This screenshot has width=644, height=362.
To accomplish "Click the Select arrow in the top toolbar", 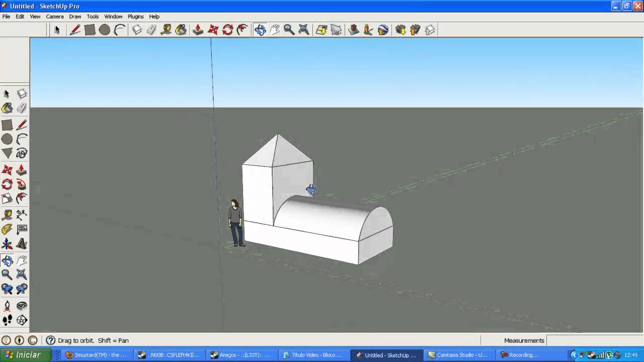I will [x=57, y=30].
